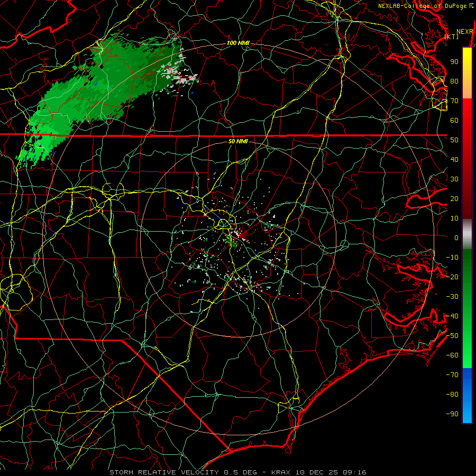This screenshot has height=476, width=476.
Task: Click the gray zero-velocity segment of color bar
Action: tap(467, 234)
